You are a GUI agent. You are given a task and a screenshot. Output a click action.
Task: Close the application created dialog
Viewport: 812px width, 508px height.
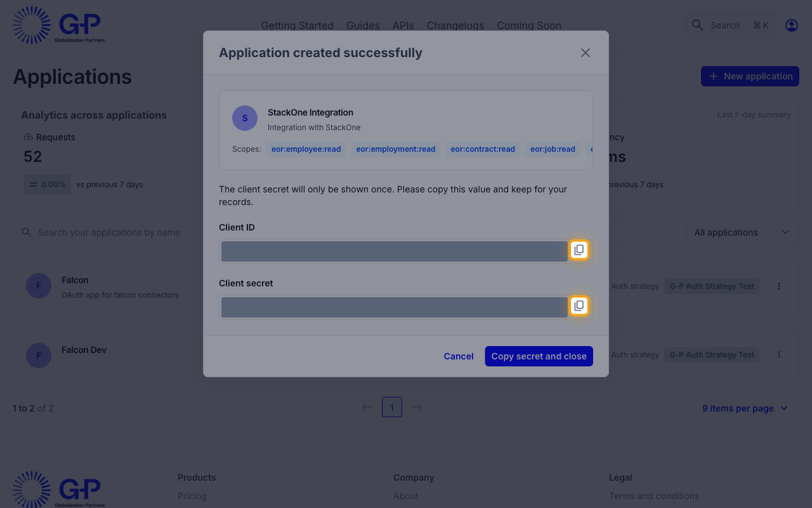point(586,53)
